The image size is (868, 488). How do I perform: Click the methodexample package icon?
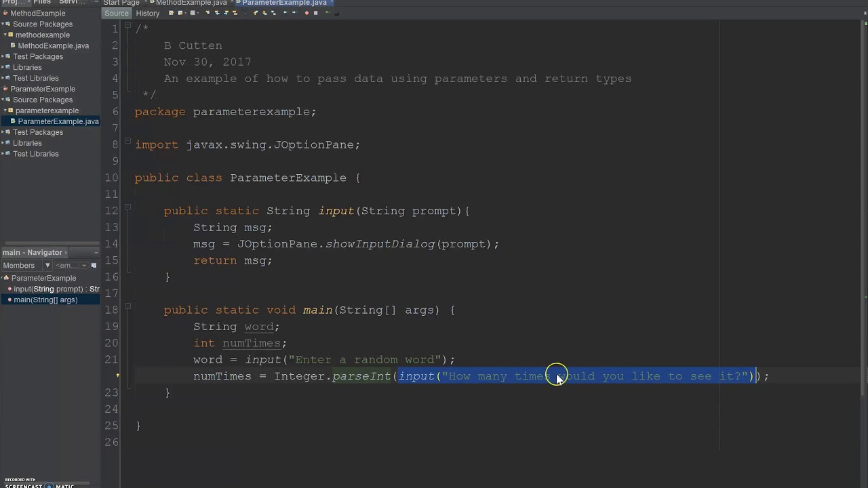11,35
